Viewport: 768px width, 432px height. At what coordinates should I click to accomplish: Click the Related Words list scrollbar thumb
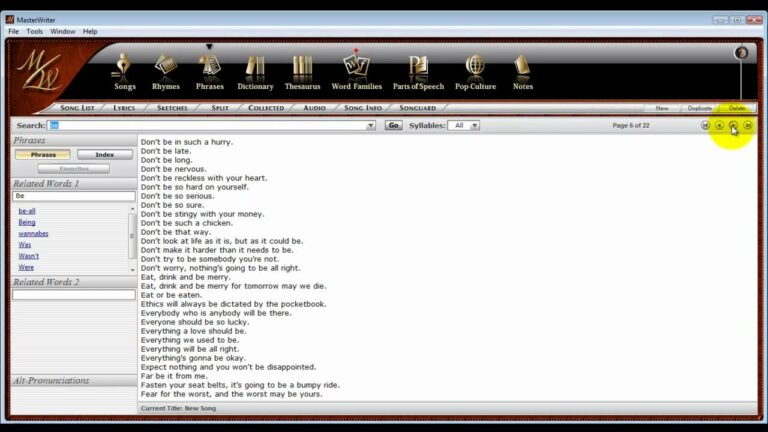point(132,236)
